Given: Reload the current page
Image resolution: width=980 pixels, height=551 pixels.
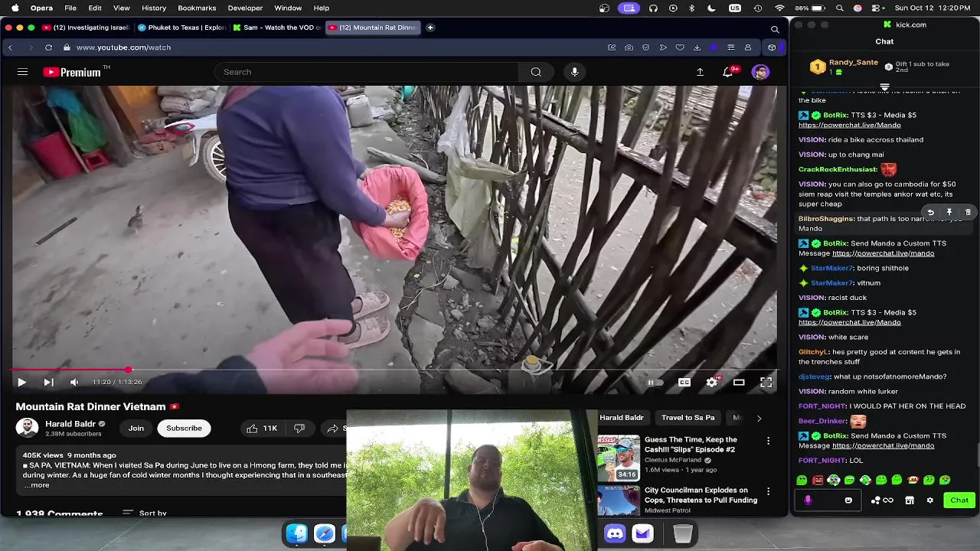Looking at the screenshot, I should click(x=48, y=47).
